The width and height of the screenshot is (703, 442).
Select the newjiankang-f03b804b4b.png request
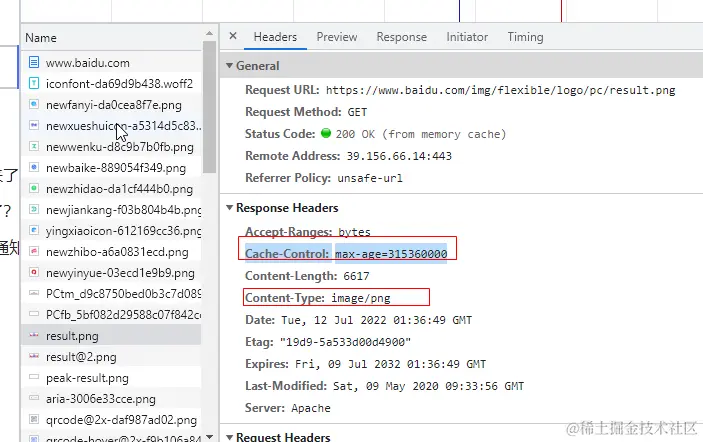[123, 210]
